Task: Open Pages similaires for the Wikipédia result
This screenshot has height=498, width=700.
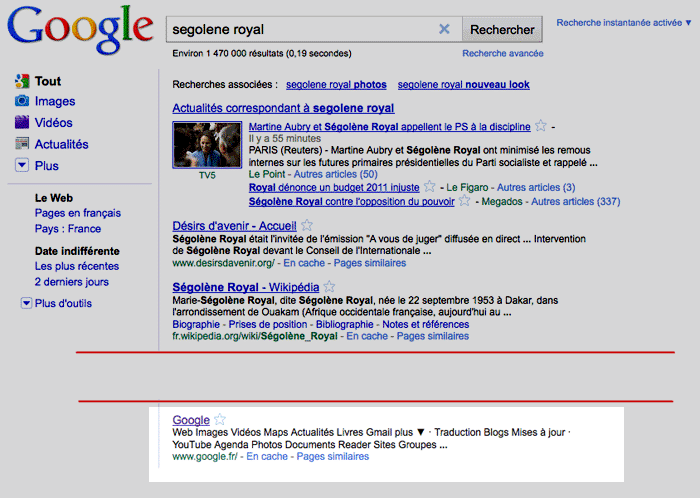Action: (433, 336)
